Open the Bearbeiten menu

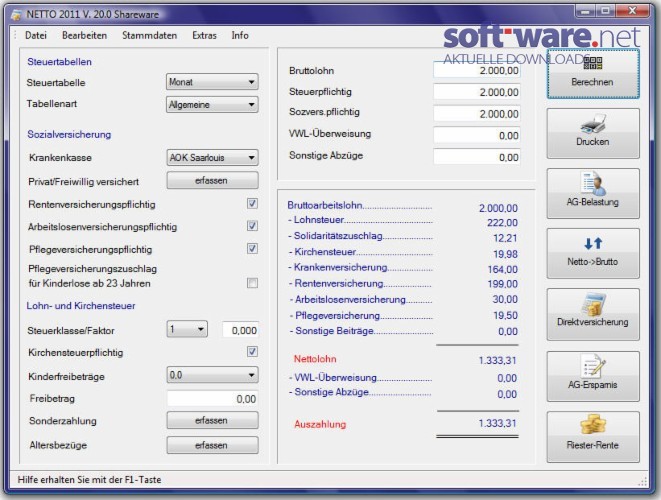pos(84,35)
